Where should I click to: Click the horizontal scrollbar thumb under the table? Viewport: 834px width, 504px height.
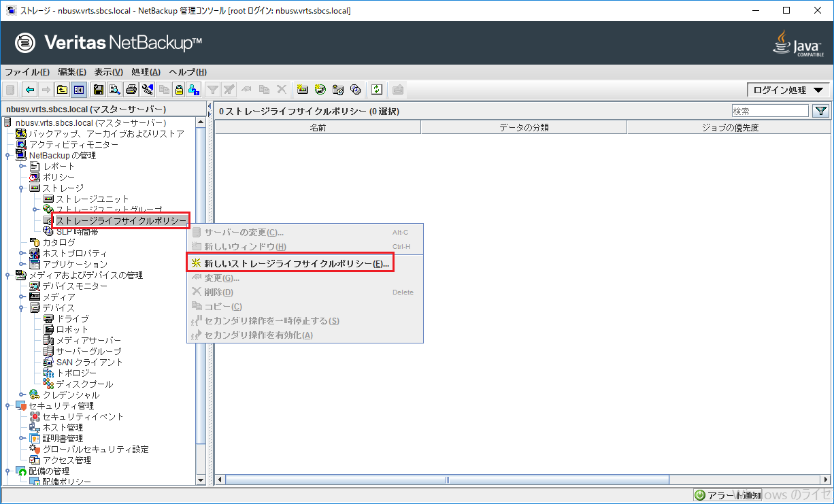pyautogui.click(x=447, y=480)
